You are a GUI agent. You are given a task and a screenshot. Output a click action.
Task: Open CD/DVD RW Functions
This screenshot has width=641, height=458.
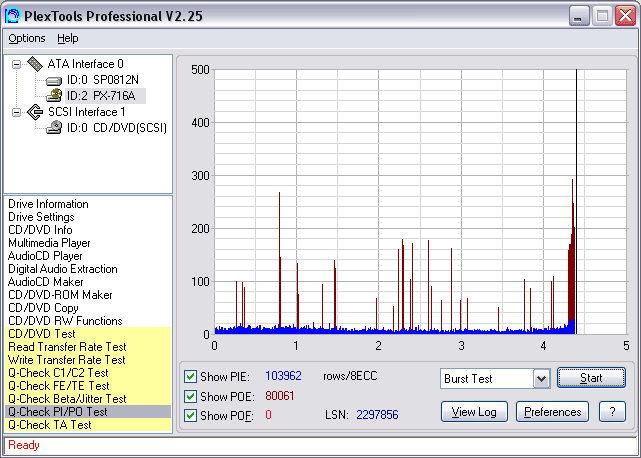(65, 321)
